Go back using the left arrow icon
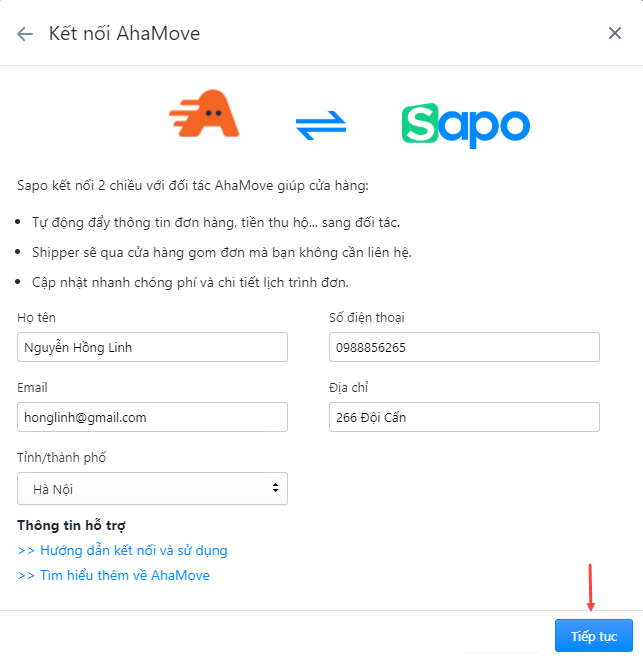The height and width of the screenshot is (666, 643). (25, 34)
